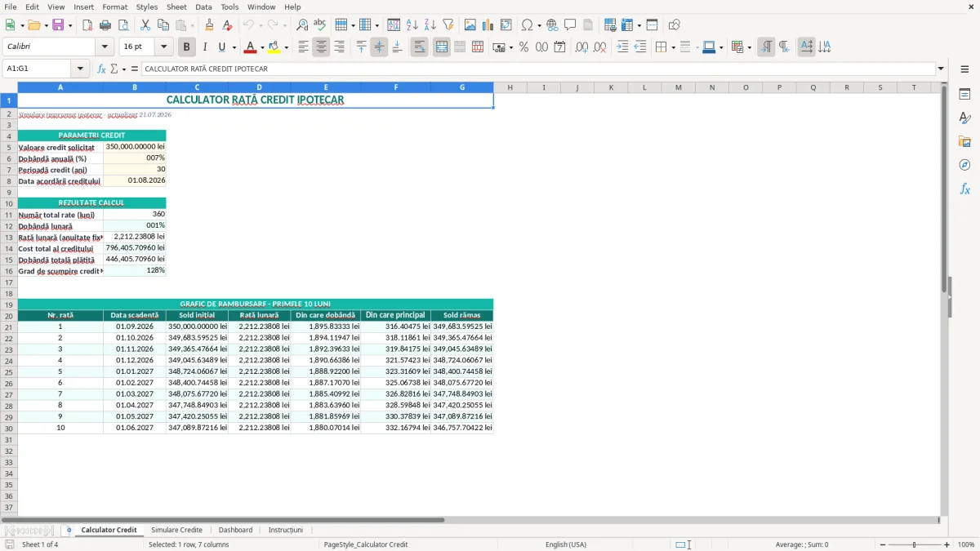Click the Sort dialog icon
Viewport: 980px width, 551px height.
tap(394, 25)
